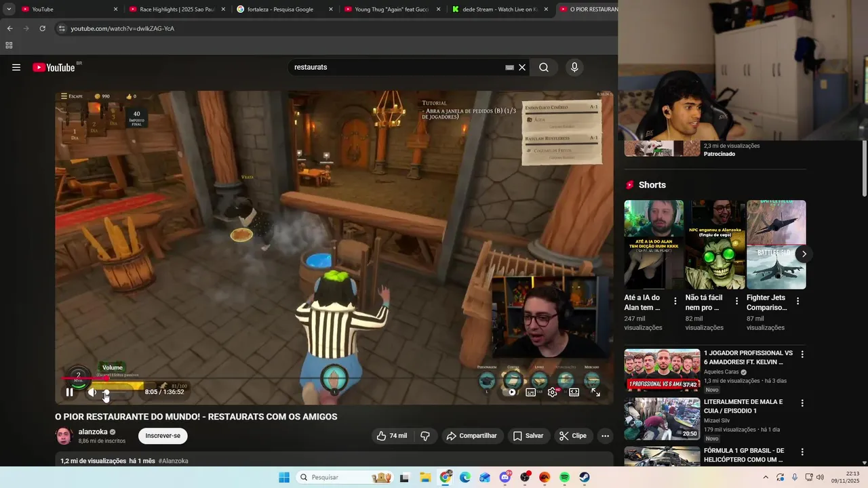
Task: Seek along the red video progress bar
Action: pyautogui.click(x=334, y=378)
